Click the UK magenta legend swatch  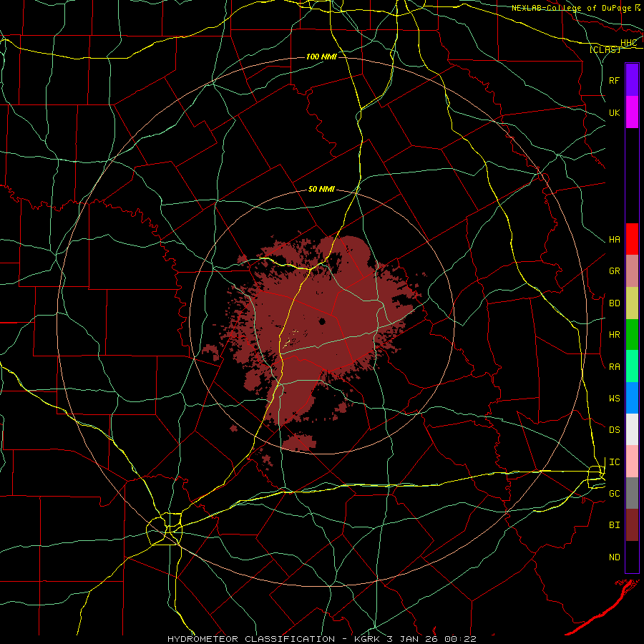pos(632,112)
